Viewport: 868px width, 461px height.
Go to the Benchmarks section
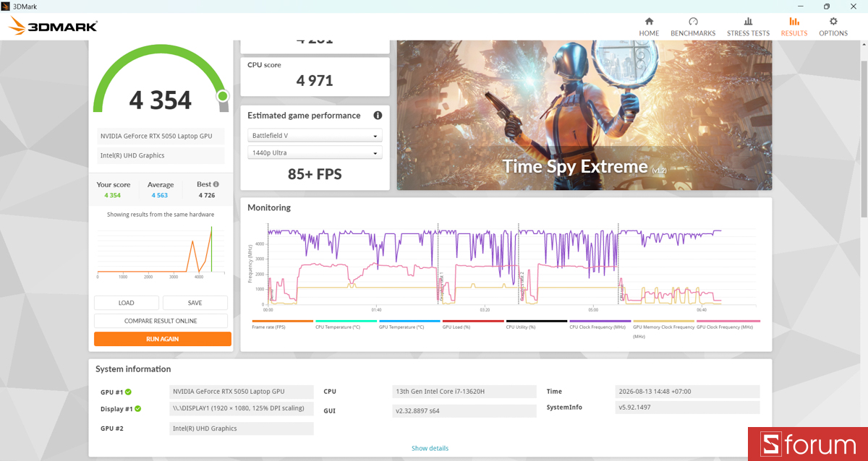coord(693,27)
